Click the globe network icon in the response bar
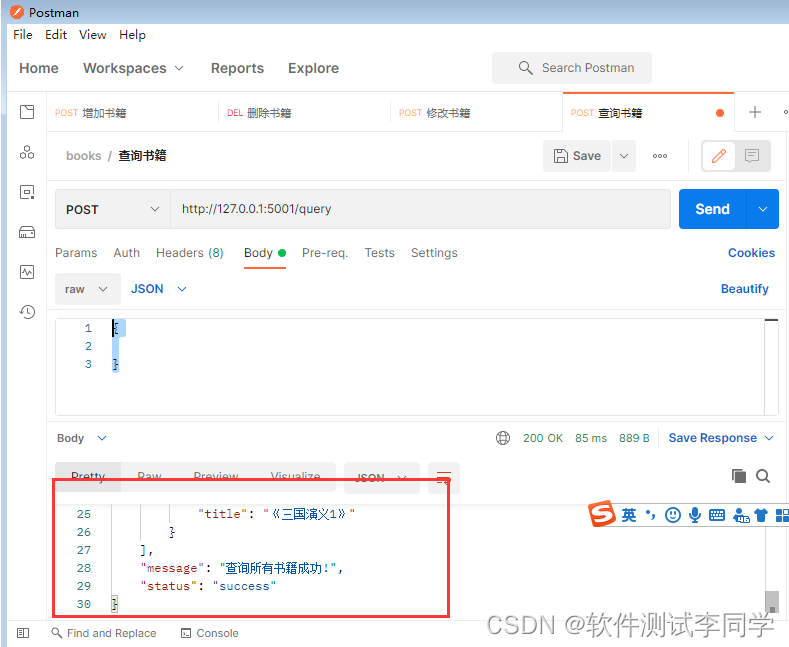Image resolution: width=789 pixels, height=647 pixels. click(x=503, y=438)
